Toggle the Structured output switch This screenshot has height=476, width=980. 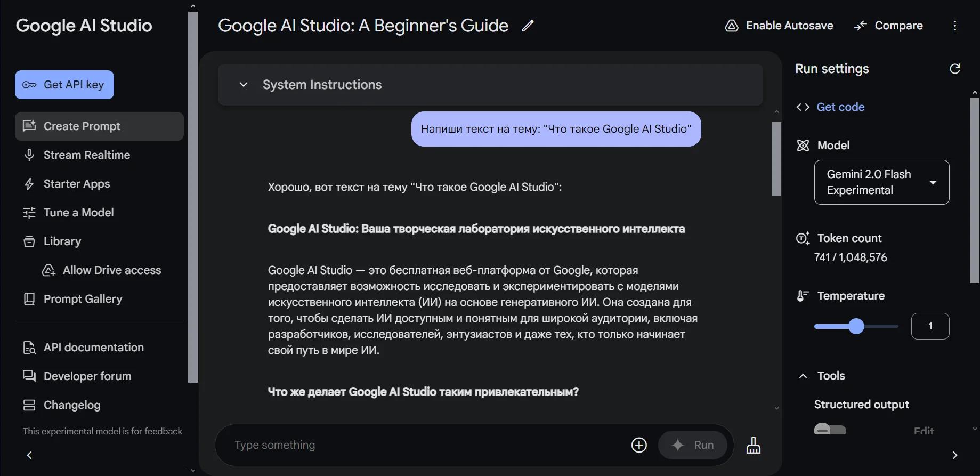click(x=830, y=430)
